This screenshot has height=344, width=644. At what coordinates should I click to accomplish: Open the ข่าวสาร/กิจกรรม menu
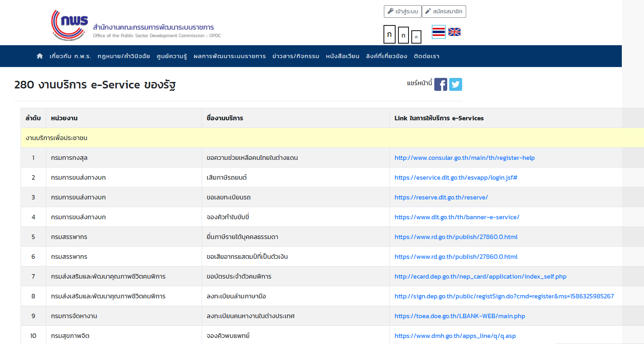[296, 56]
